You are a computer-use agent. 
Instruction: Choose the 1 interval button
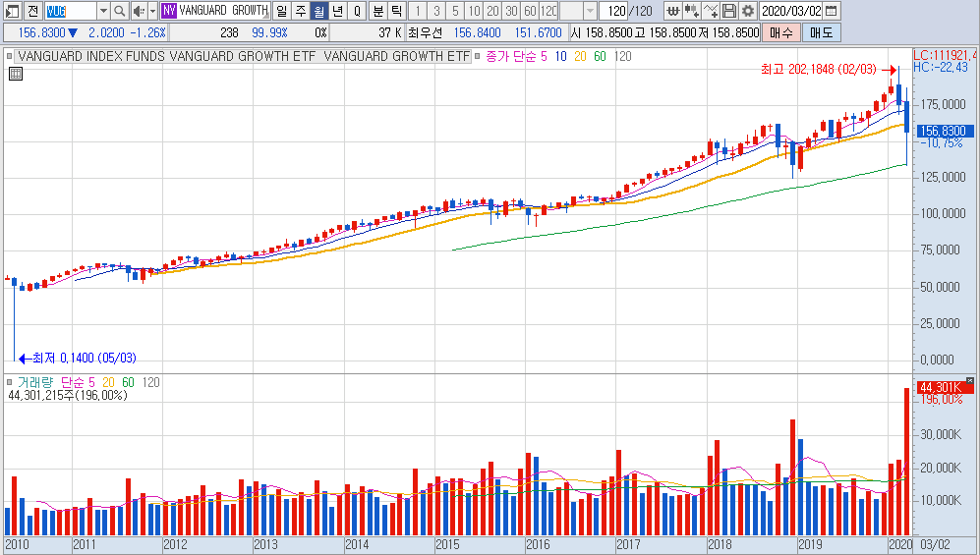418,11
